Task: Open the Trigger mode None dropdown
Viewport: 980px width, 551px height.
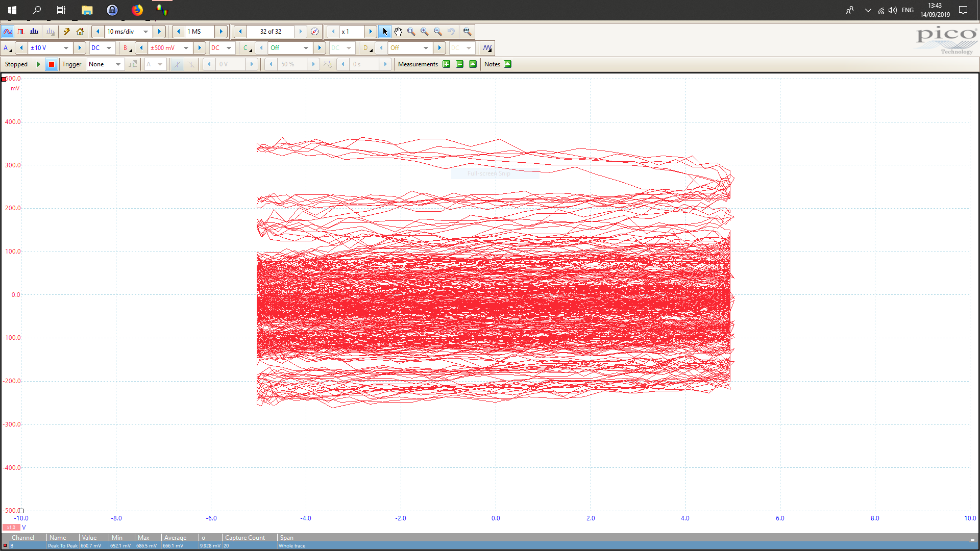Action: (118, 64)
